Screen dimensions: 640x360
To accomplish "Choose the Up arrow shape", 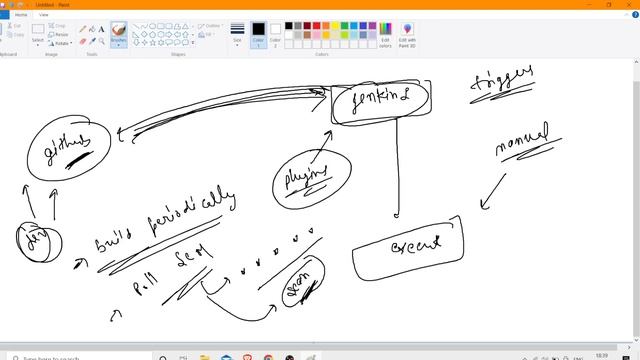I will 185,34.
